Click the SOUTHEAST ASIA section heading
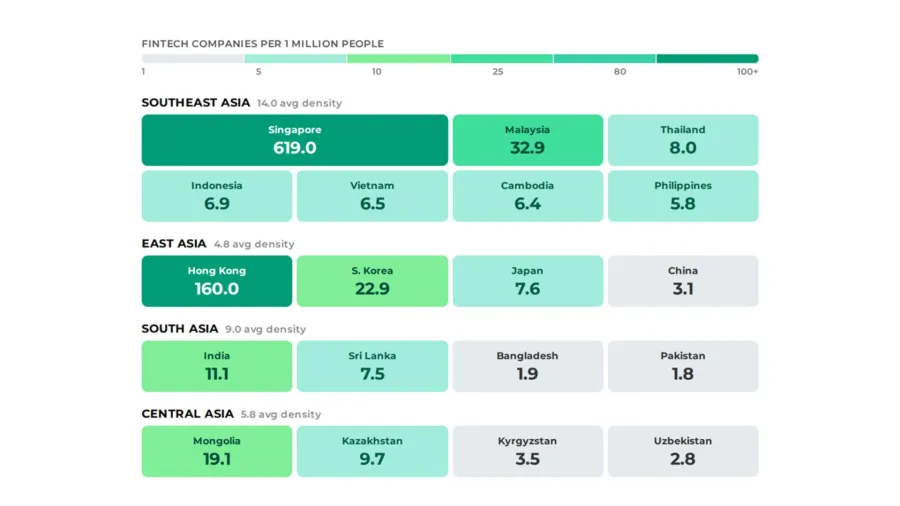 pos(195,103)
